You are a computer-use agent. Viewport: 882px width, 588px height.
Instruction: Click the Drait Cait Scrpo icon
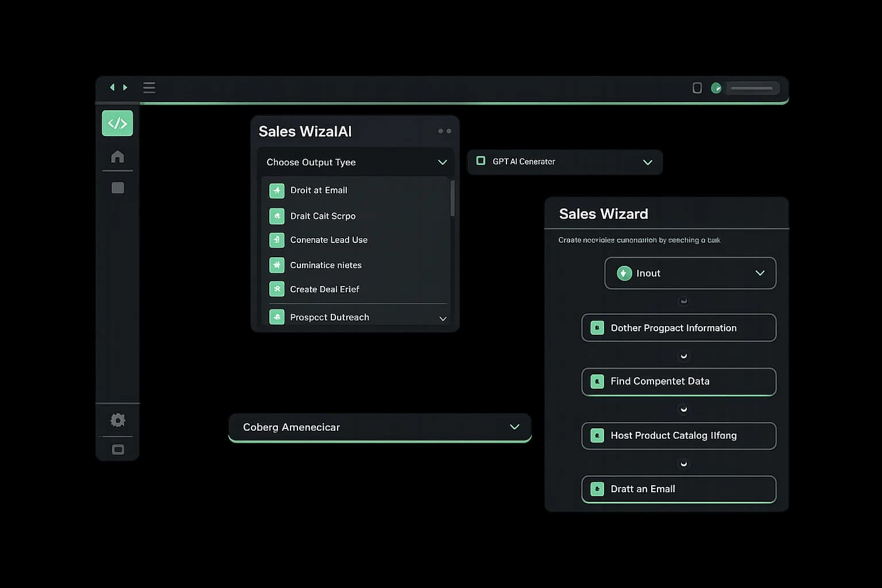click(x=277, y=216)
